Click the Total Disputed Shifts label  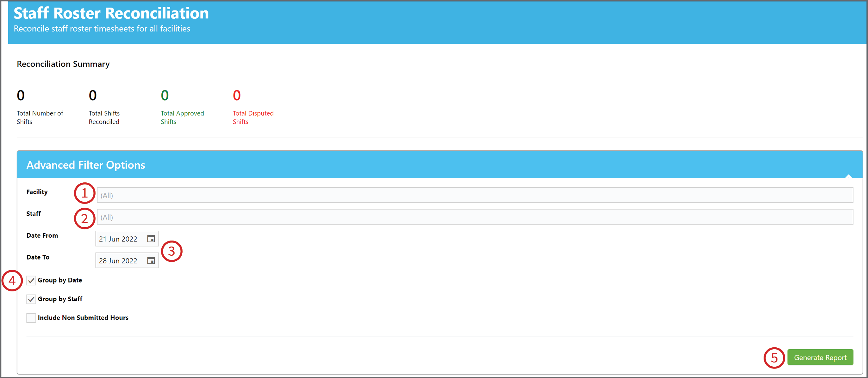tap(253, 118)
